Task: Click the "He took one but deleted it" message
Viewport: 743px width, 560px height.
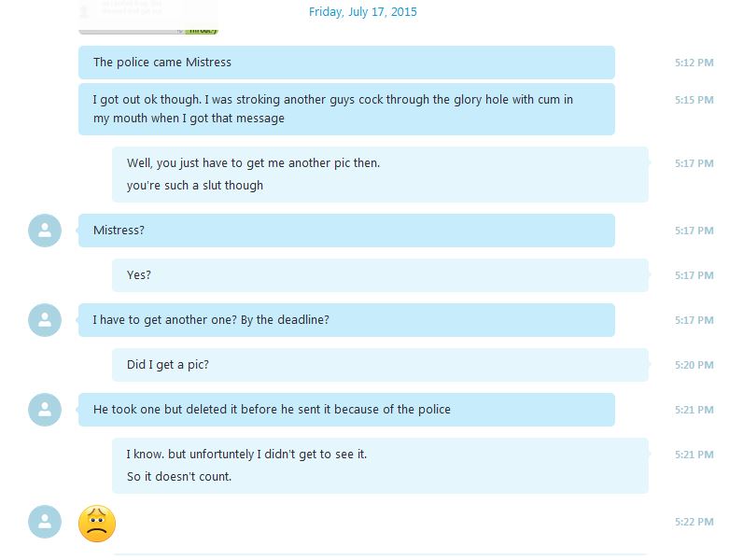Action: point(346,410)
